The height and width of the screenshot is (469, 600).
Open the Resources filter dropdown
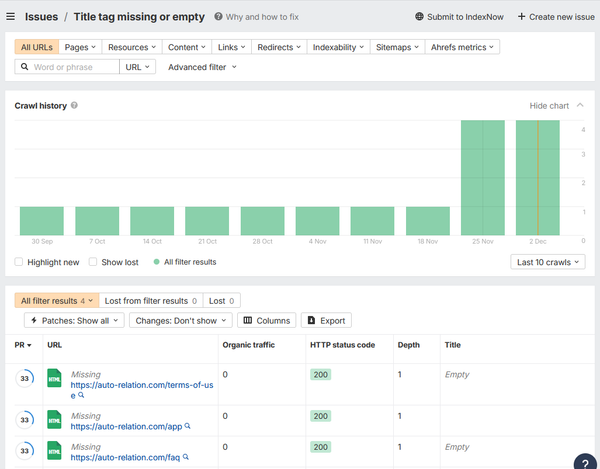pyautogui.click(x=132, y=47)
